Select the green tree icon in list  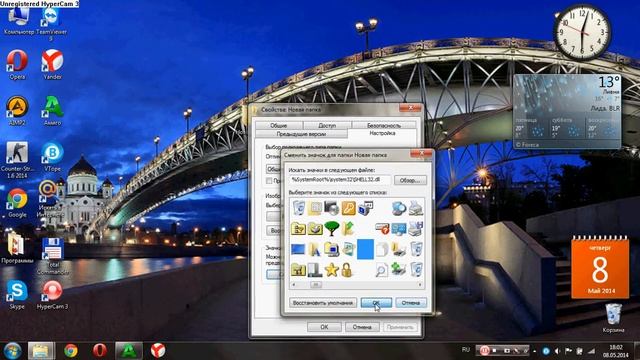coord(331,228)
